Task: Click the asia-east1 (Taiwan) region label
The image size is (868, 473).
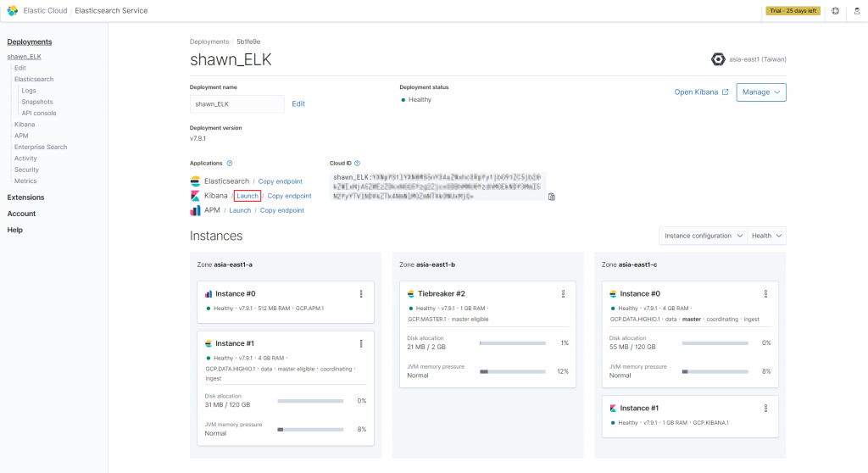Action: (757, 59)
